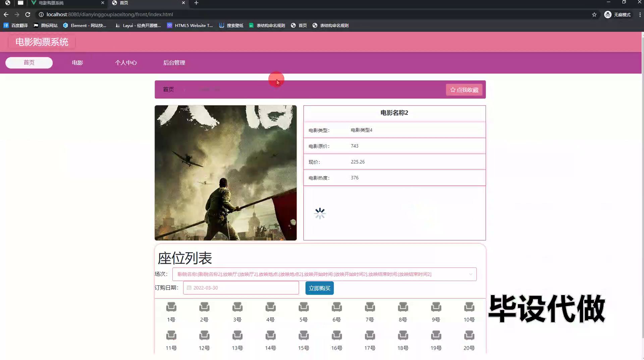The image size is (644, 360).
Task: Select seat icon 8号
Action: [403, 307]
